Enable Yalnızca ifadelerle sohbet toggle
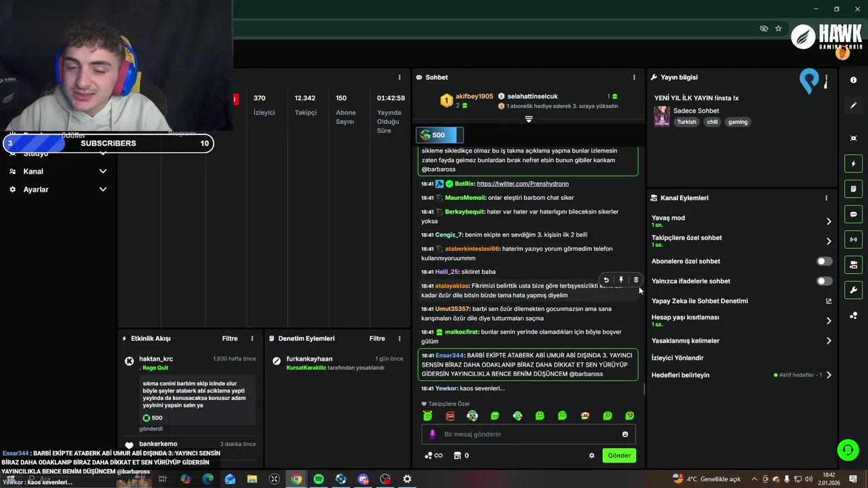The width and height of the screenshot is (868, 488). tap(825, 281)
